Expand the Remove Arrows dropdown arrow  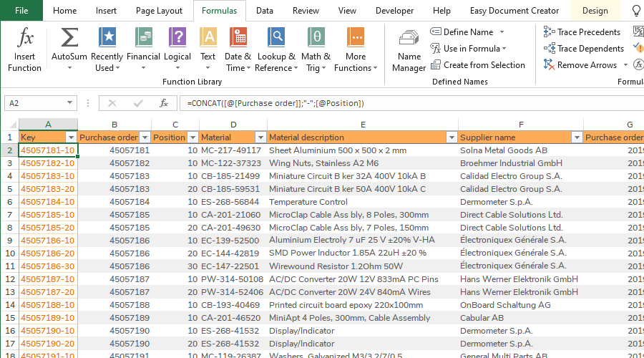[x=625, y=65]
